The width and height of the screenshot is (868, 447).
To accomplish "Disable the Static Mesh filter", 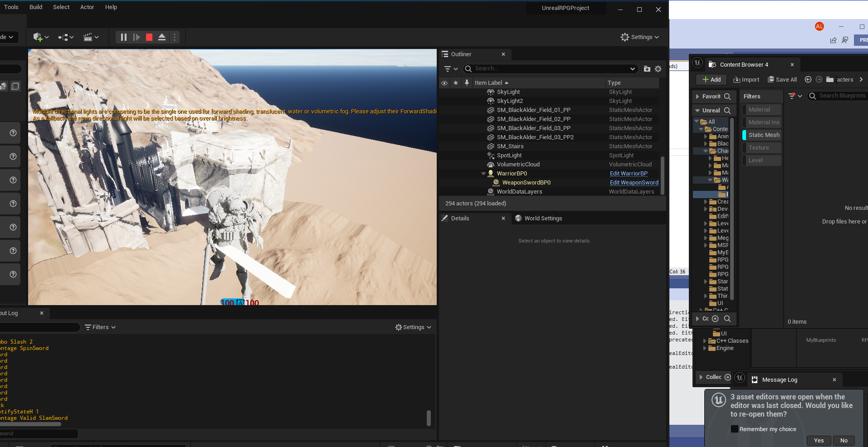I will [761, 135].
